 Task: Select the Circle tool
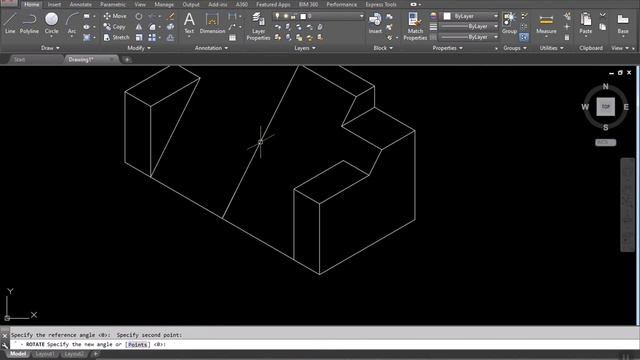pyautogui.click(x=51, y=23)
